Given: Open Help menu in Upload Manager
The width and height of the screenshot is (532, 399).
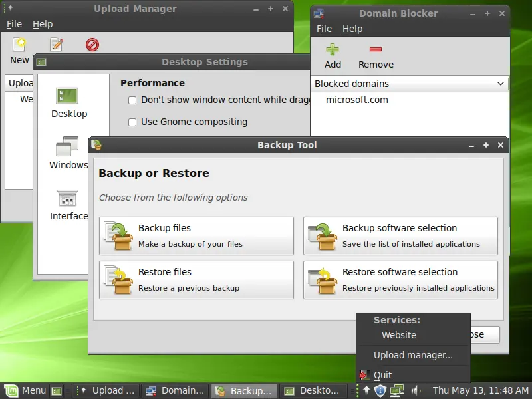Looking at the screenshot, I should (43, 24).
